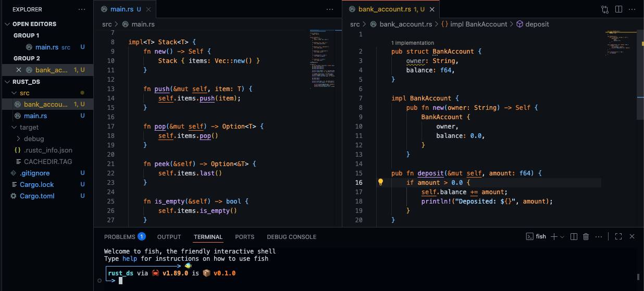
Task: Click src in the right editor breadcrumb
Action: [355, 24]
